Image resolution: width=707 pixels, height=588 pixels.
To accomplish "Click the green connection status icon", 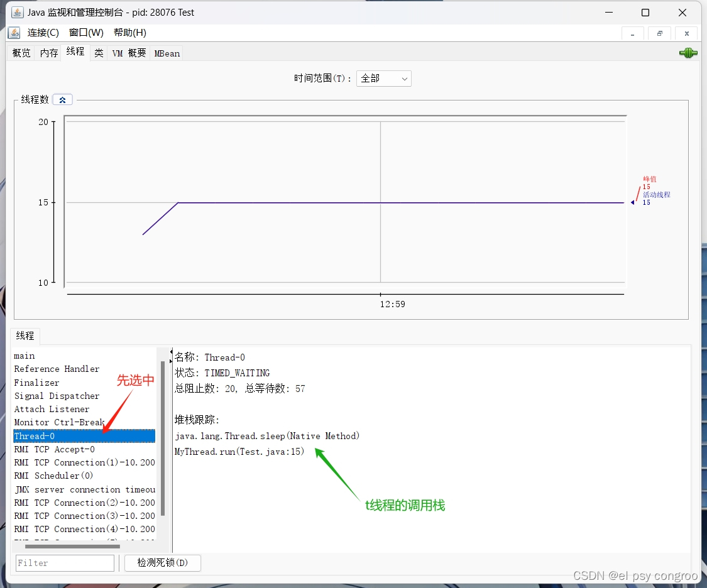I will (x=688, y=53).
